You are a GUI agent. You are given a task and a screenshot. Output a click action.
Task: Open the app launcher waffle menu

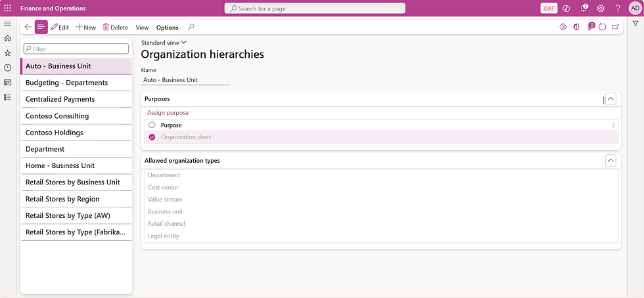(8, 9)
